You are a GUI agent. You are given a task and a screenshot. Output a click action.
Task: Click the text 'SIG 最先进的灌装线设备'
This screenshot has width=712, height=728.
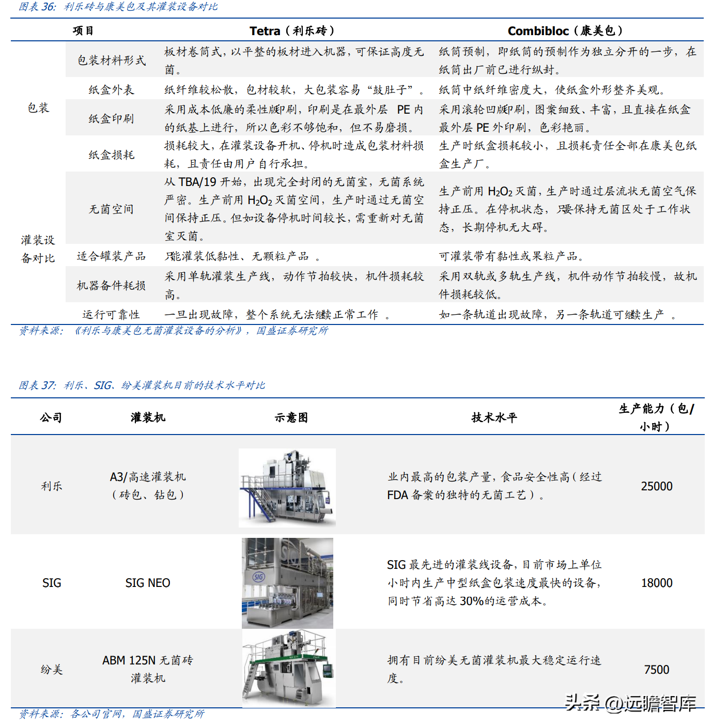click(x=450, y=565)
